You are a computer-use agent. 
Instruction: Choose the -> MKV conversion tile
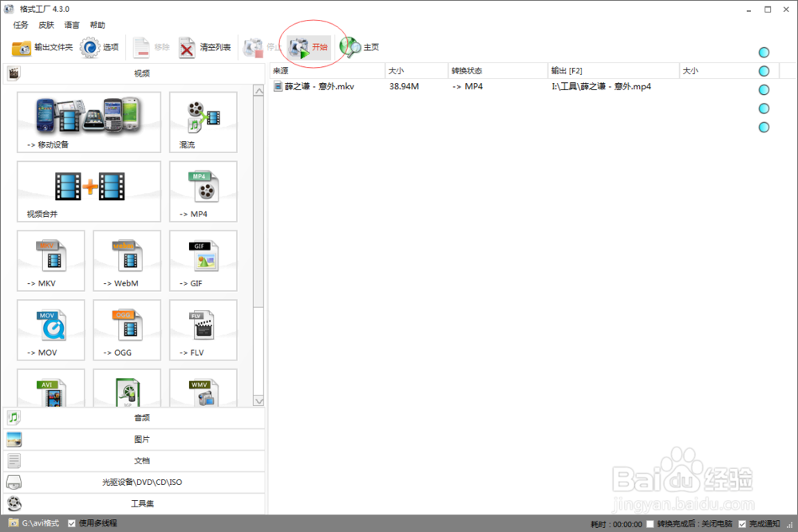point(51,260)
